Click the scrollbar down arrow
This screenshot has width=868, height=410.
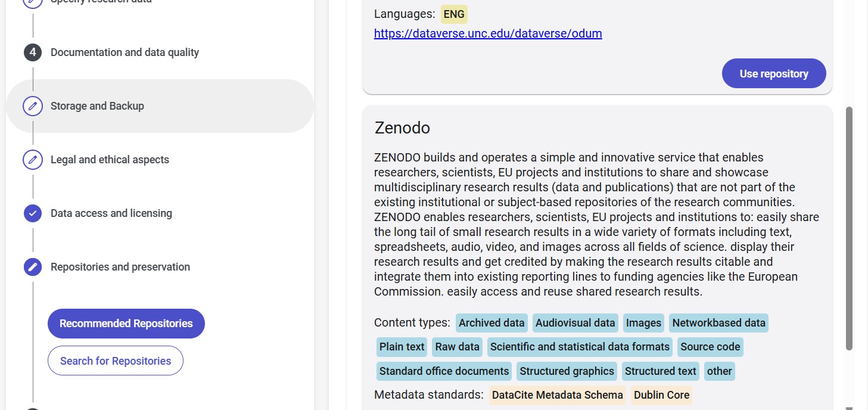click(x=850, y=408)
